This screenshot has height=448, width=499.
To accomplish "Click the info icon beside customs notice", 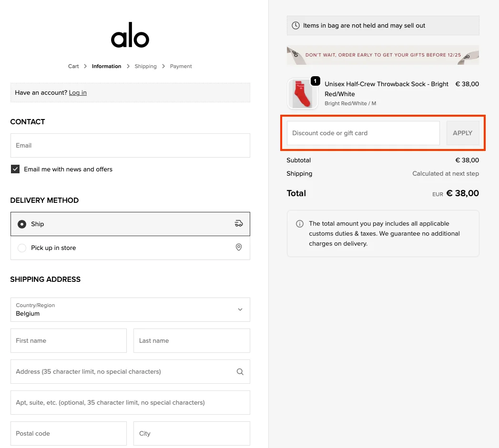I will coord(300,224).
